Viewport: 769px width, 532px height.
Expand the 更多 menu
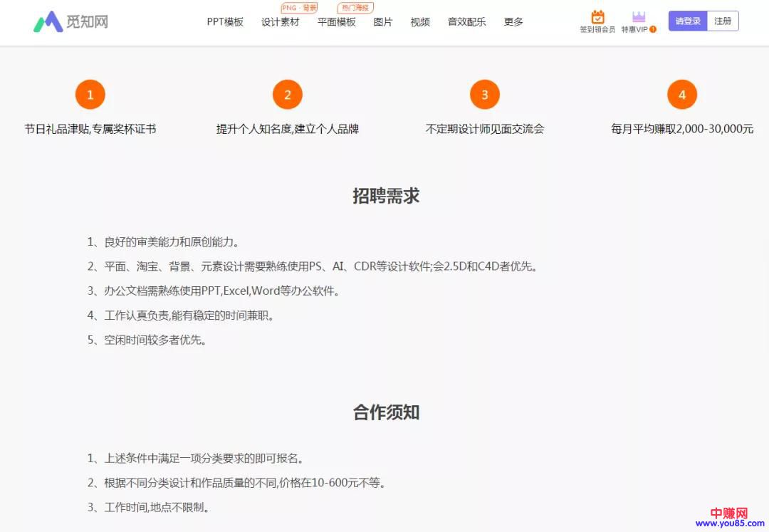coord(513,22)
